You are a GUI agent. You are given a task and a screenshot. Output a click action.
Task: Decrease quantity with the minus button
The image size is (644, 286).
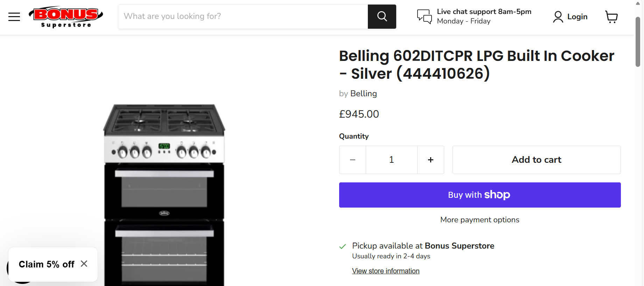pos(352,160)
